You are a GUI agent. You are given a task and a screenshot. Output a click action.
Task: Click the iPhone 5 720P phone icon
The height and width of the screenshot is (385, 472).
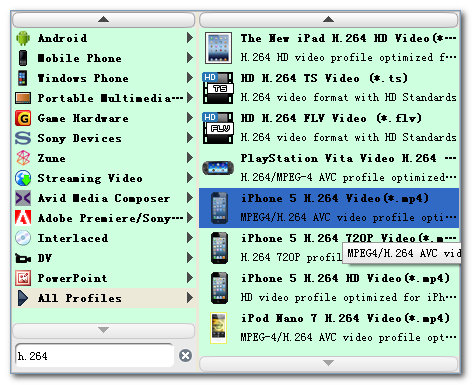(219, 248)
